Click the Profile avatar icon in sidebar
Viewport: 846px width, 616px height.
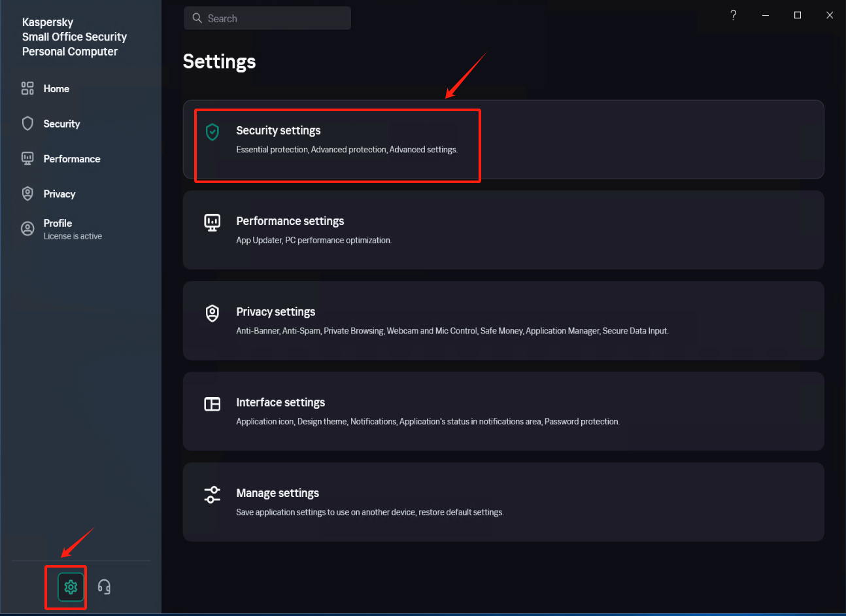coord(27,228)
